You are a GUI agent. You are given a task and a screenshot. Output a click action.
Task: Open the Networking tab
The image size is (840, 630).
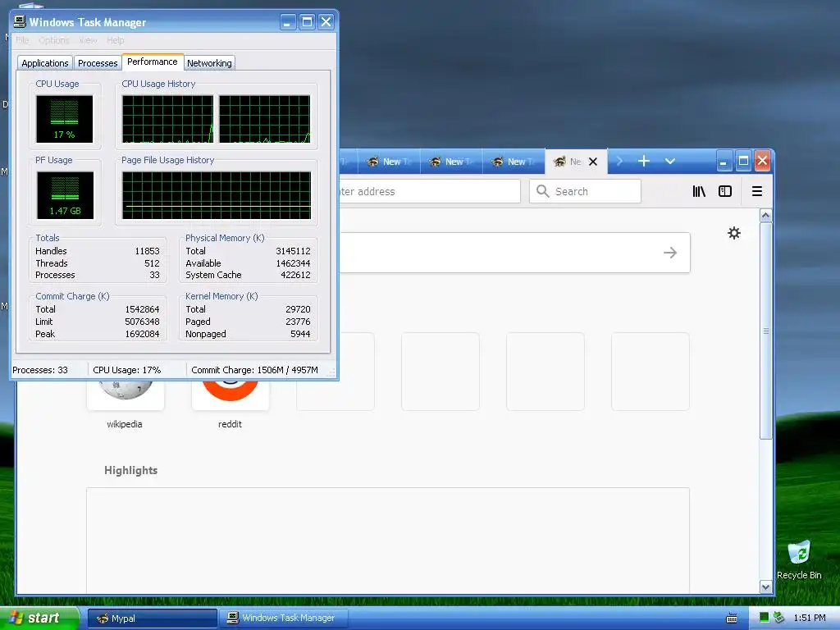point(209,63)
